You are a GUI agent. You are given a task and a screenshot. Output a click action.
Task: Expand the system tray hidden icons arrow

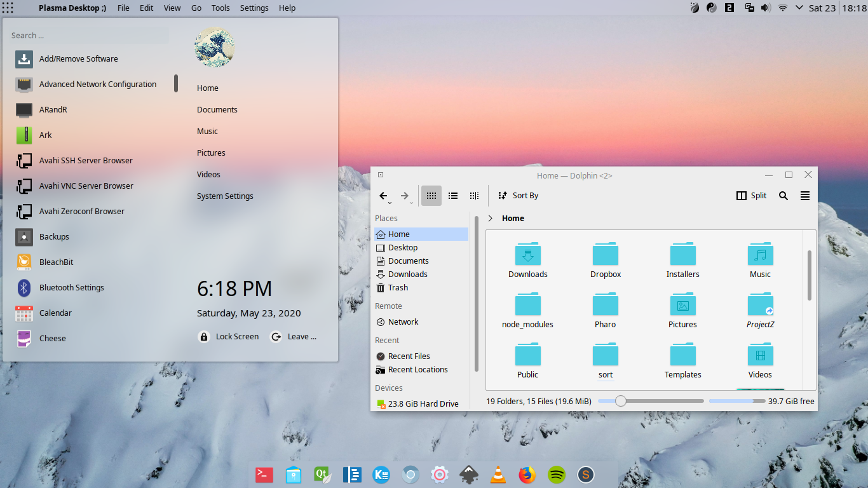coord(799,8)
